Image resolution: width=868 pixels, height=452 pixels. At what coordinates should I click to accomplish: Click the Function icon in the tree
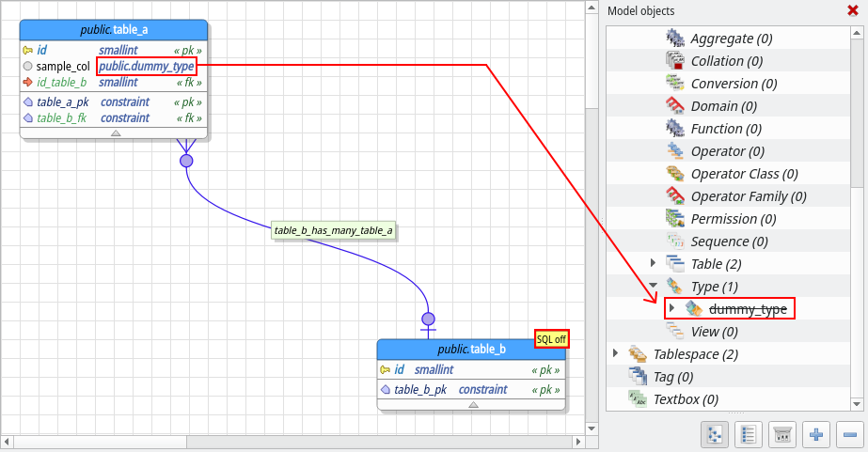(x=675, y=129)
